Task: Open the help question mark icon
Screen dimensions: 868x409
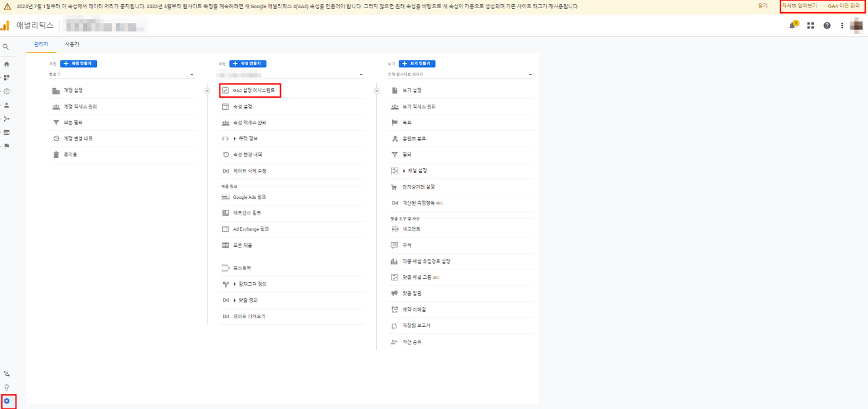Action: [827, 26]
